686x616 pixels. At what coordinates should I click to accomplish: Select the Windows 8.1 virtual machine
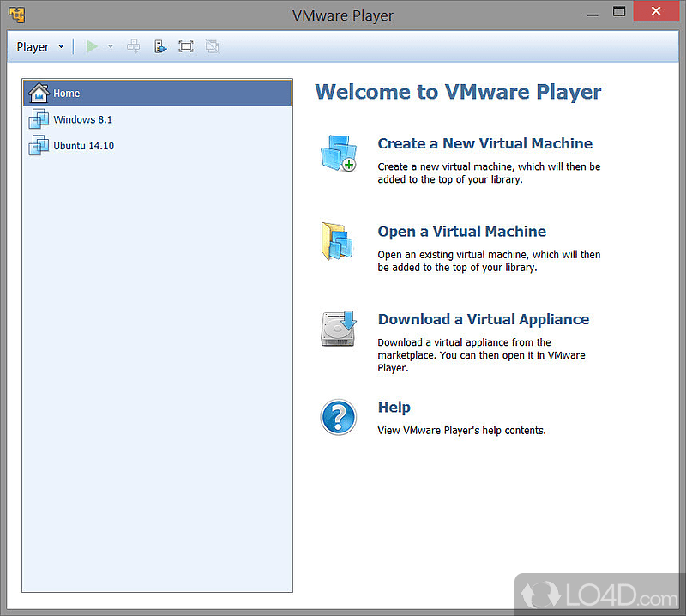[158, 119]
